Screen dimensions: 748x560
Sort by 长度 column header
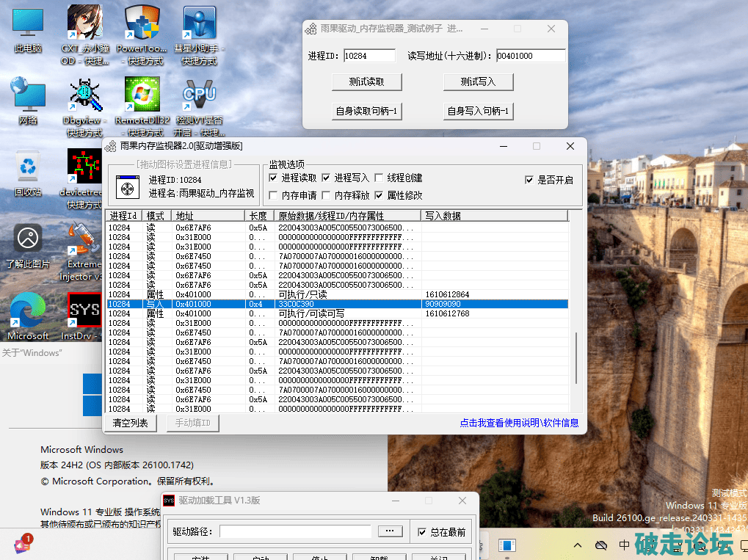259,216
